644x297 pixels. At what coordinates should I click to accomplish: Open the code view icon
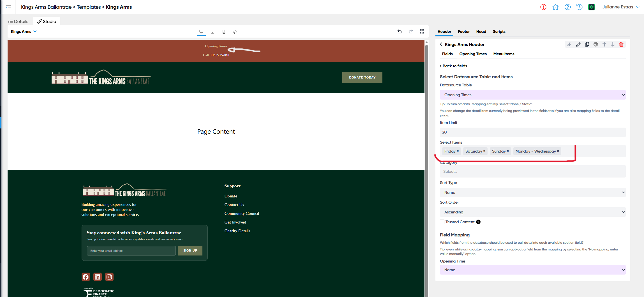[235, 32]
